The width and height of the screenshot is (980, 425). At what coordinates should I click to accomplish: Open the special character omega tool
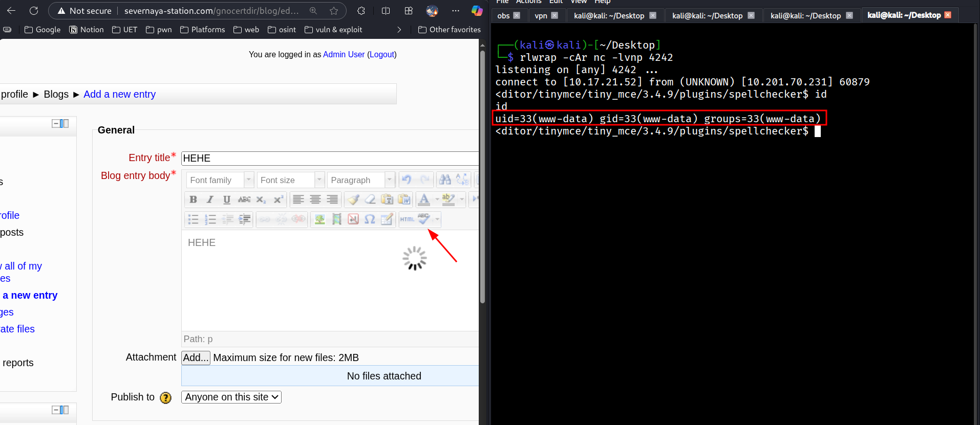tap(370, 219)
